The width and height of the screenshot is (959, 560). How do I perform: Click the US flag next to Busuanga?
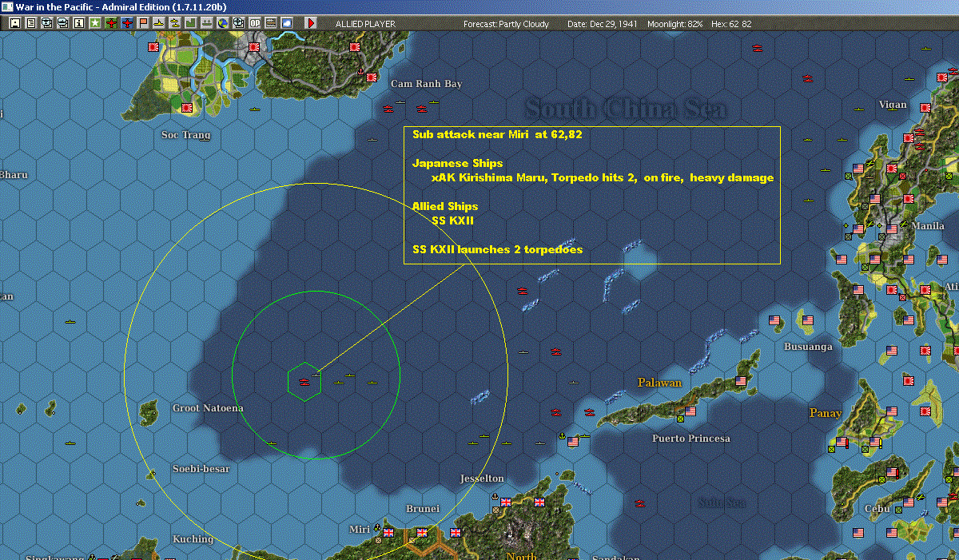pos(807,321)
